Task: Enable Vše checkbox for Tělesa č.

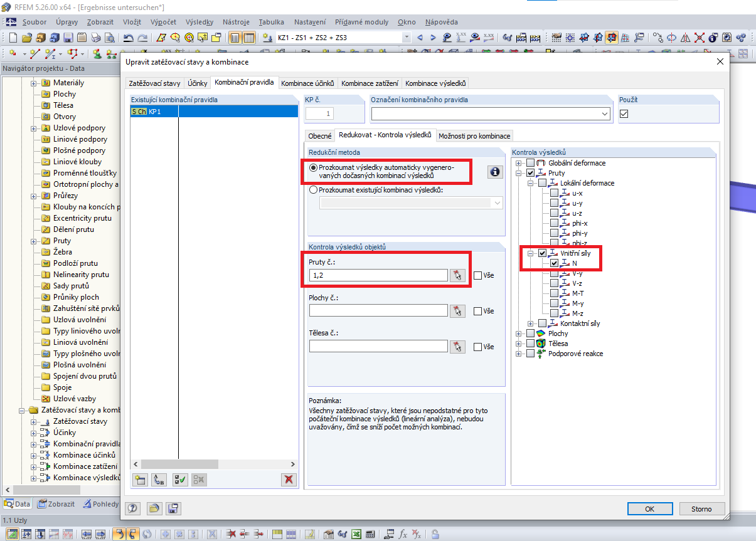Action: (x=477, y=347)
